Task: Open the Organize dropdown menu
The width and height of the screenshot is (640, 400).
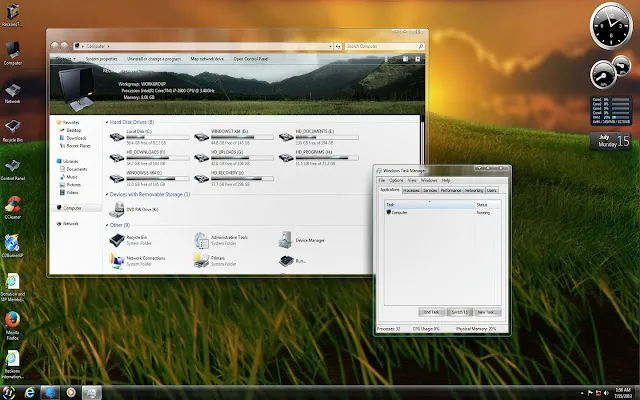Action: coord(66,59)
